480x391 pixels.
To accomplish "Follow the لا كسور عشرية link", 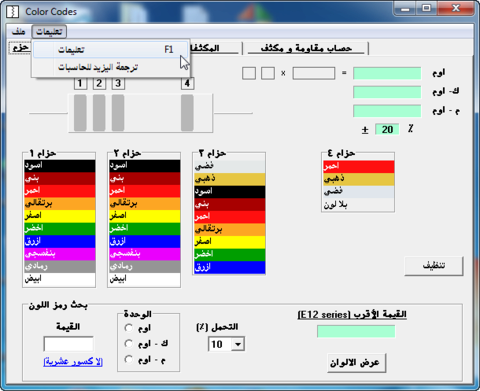I will click(x=73, y=362).
